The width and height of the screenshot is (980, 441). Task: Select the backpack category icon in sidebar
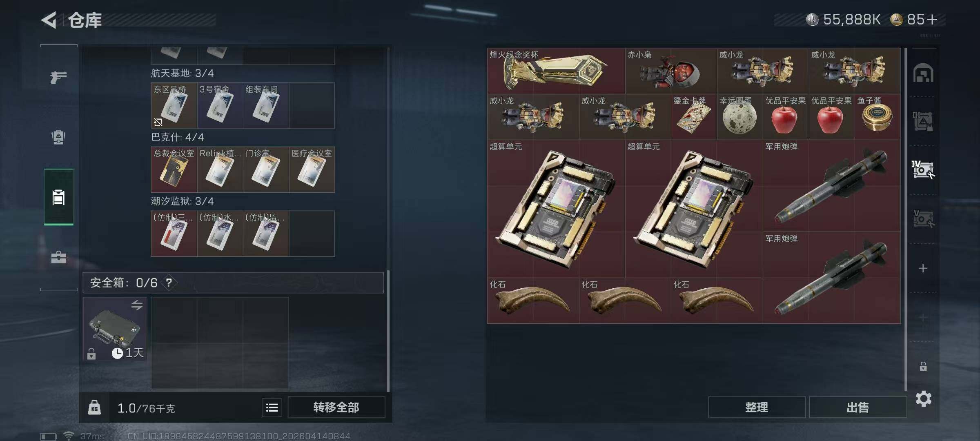tap(58, 137)
